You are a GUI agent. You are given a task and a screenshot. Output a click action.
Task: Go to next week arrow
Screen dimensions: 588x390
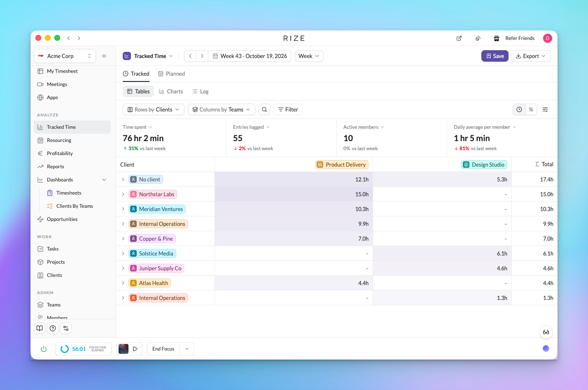pos(202,56)
